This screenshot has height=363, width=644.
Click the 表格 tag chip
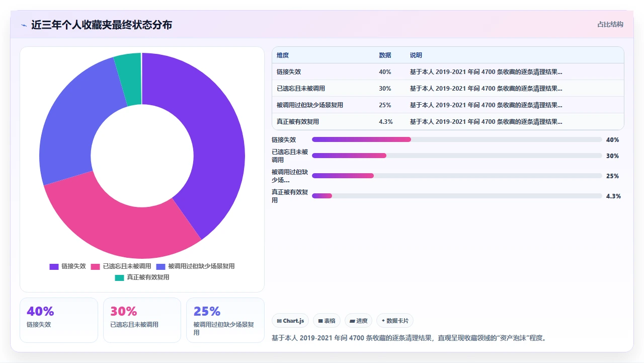pos(327,321)
